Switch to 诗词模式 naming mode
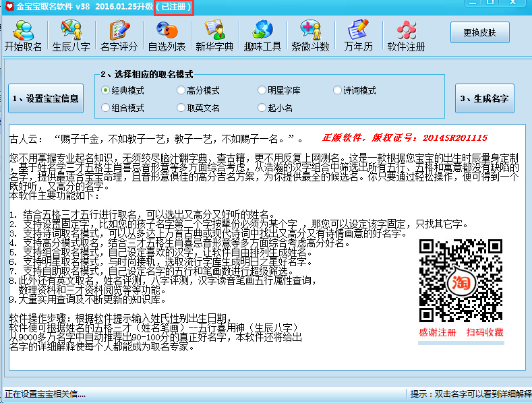532x403 pixels. (338, 90)
